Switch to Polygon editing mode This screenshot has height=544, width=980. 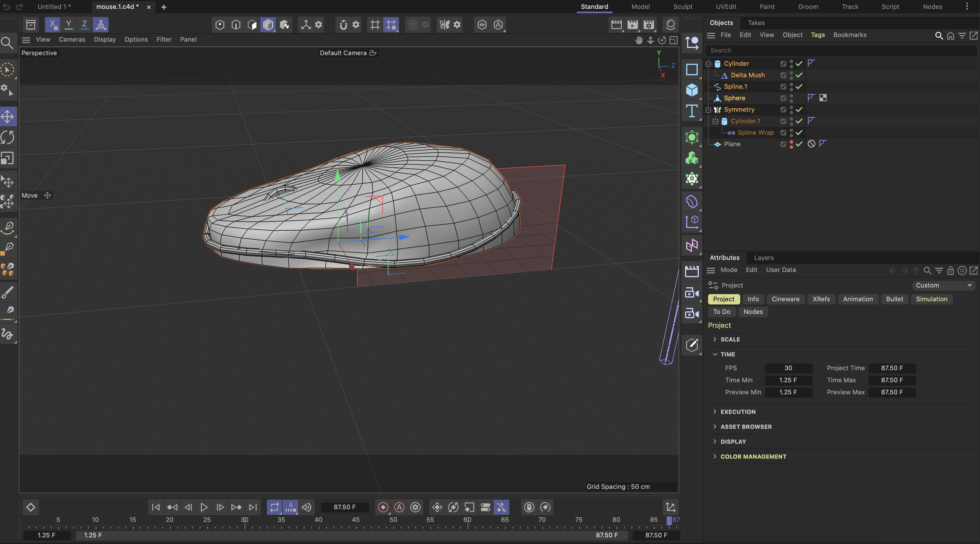click(252, 24)
